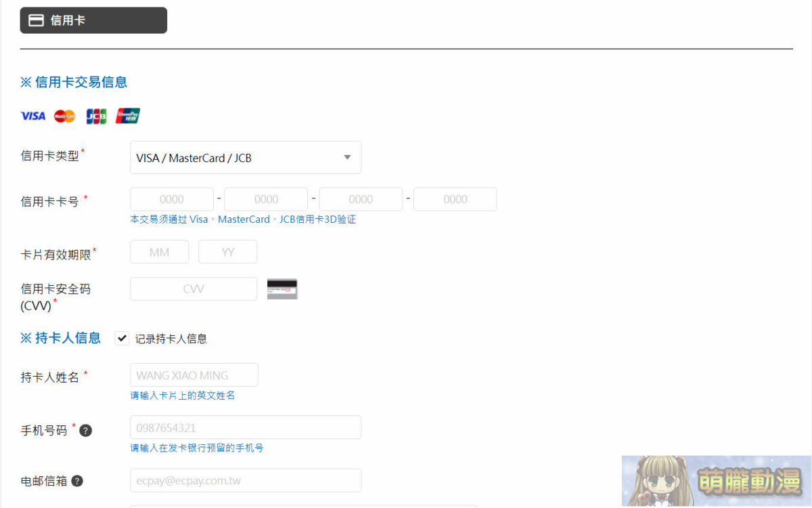
Task: Click the help icon next to 电邮信箱
Action: (77, 481)
